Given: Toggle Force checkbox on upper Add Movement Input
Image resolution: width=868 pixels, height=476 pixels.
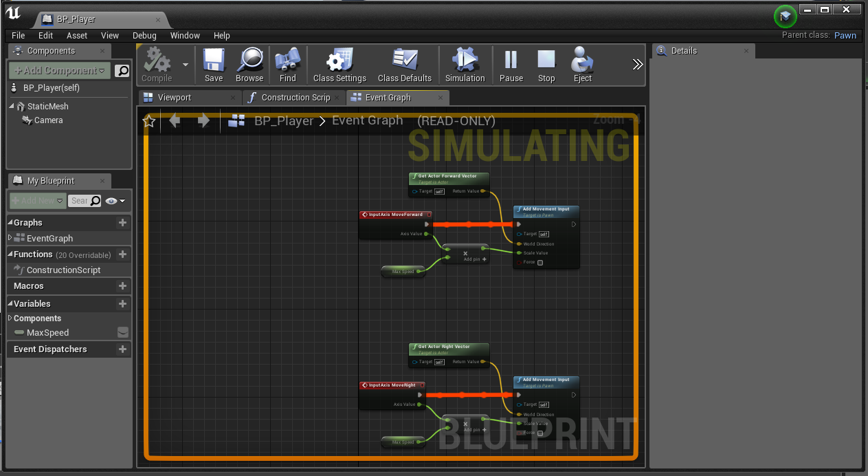Looking at the screenshot, I should tap(540, 263).
